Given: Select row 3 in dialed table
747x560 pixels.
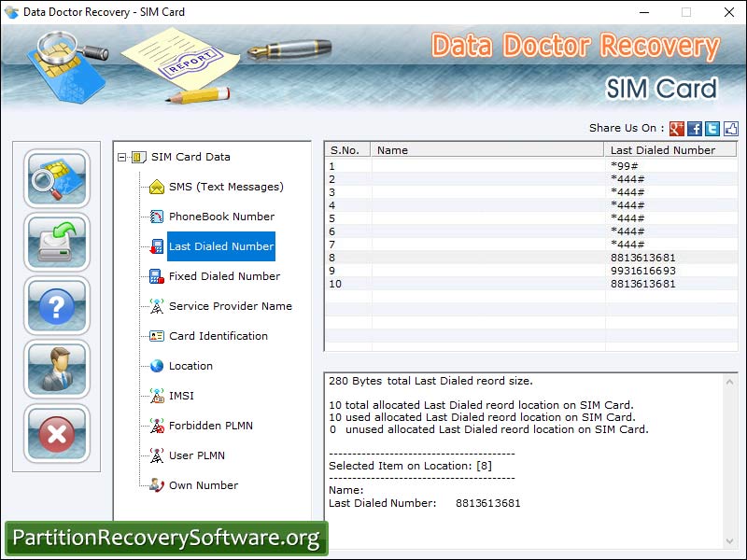Looking at the screenshot, I should pos(531,192).
